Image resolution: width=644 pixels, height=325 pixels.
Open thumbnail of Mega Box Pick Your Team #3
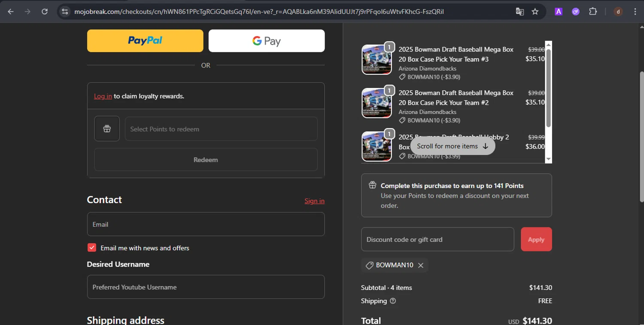[377, 60]
